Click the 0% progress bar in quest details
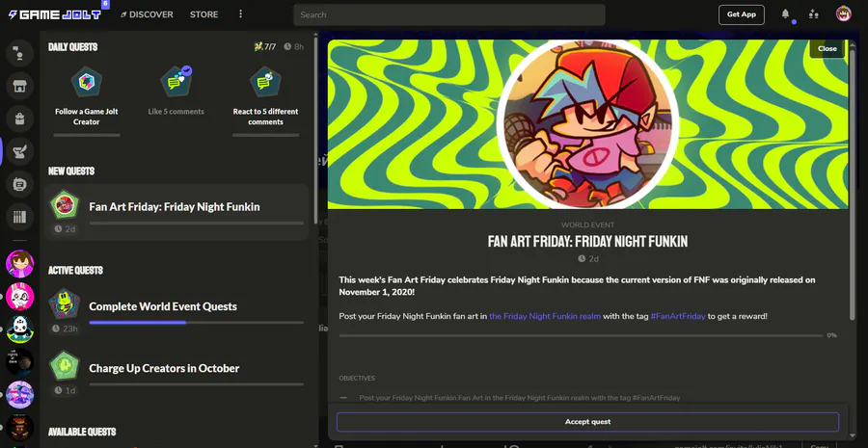This screenshot has width=868, height=448. pyautogui.click(x=581, y=335)
